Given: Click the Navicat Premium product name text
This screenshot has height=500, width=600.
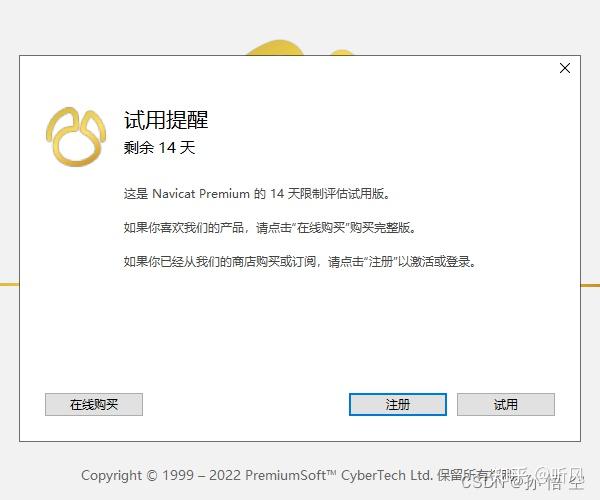Looking at the screenshot, I should pyautogui.click(x=201, y=194).
